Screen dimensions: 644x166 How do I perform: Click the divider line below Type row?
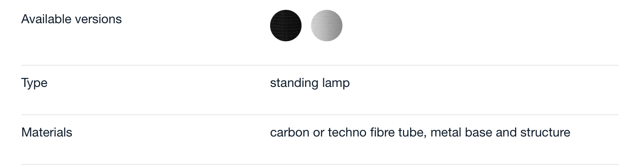[x=320, y=115]
